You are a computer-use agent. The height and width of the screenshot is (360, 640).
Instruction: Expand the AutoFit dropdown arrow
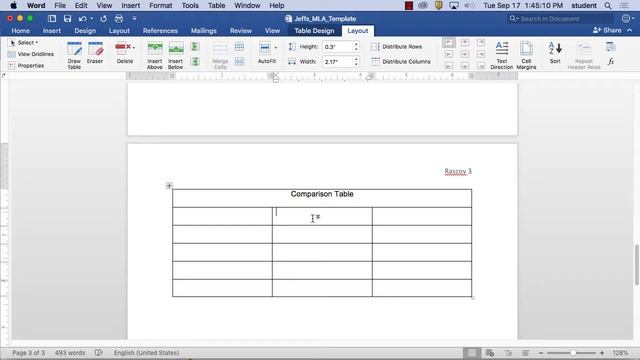[x=276, y=48]
